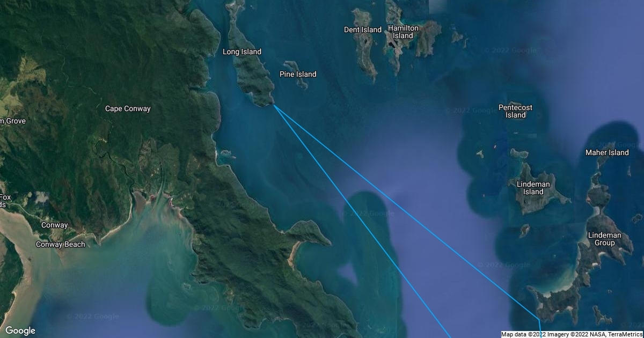Click the Google logo
The image size is (644, 338).
20,330
